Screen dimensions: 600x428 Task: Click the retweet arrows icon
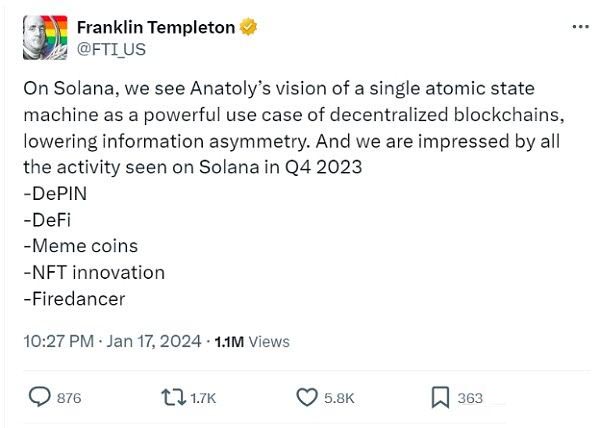pos(172,398)
